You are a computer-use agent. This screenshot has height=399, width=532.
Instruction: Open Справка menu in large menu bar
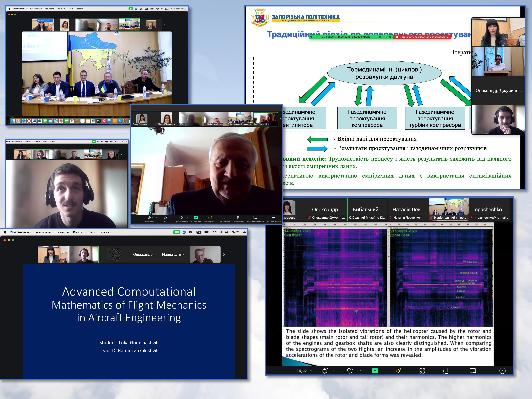104,232
